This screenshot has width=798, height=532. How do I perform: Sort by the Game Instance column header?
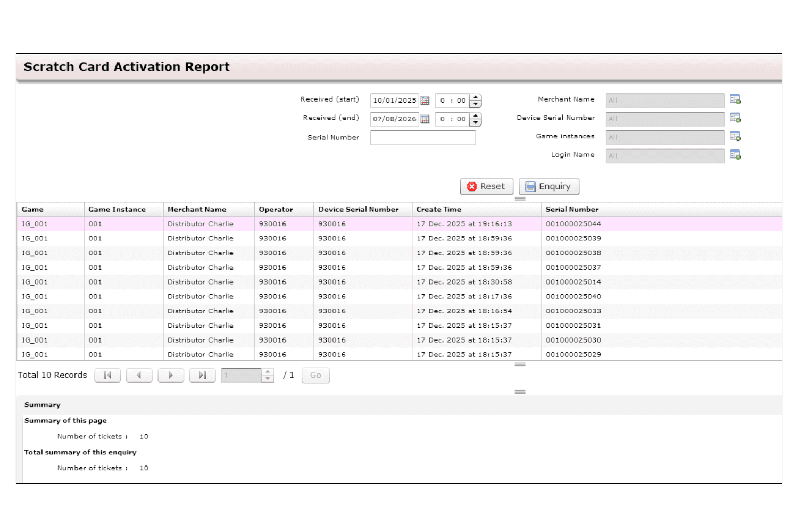click(x=123, y=210)
